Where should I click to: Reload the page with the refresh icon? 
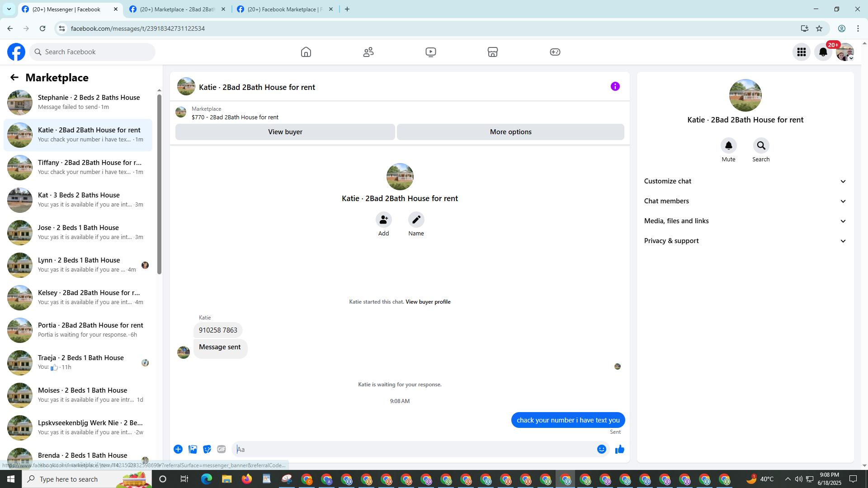coord(42,28)
